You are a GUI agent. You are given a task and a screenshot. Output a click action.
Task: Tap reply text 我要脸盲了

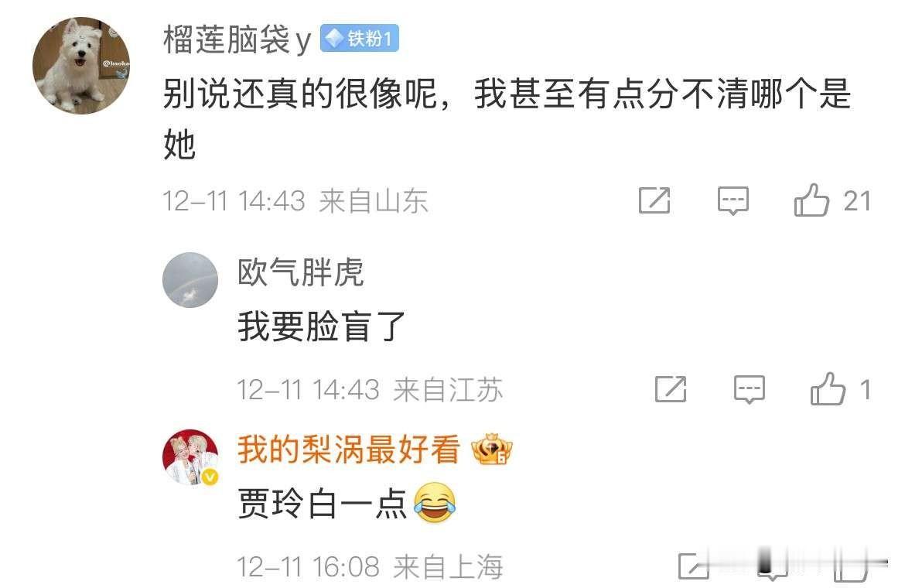point(322,326)
